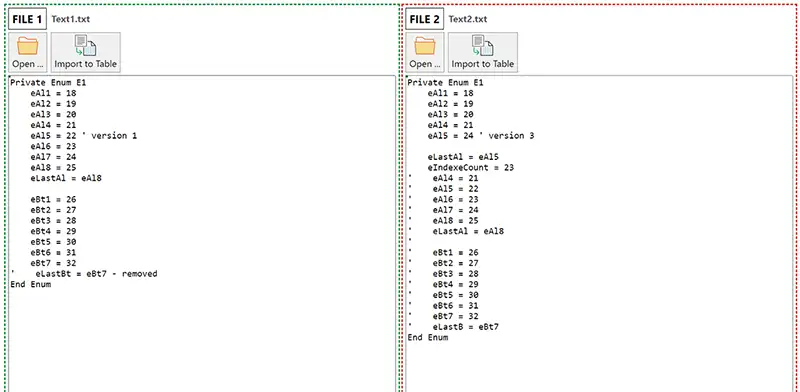Click 'eAl2 = 19' in FILE 2

[451, 104]
